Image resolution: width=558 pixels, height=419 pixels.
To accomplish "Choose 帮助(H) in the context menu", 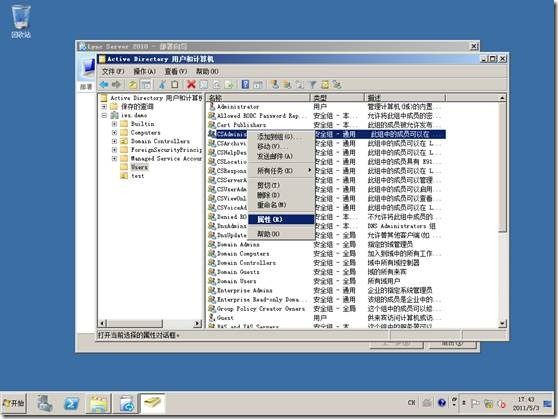I will click(x=281, y=234).
